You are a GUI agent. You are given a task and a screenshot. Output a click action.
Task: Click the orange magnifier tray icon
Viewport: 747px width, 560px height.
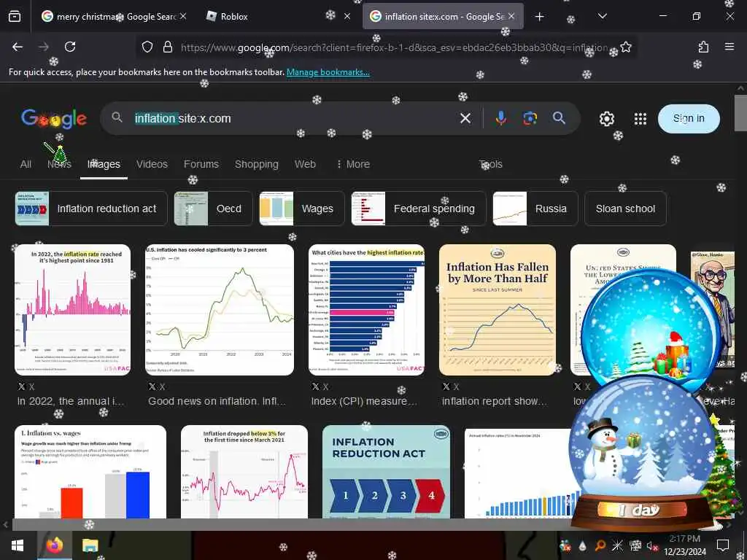pos(600,545)
